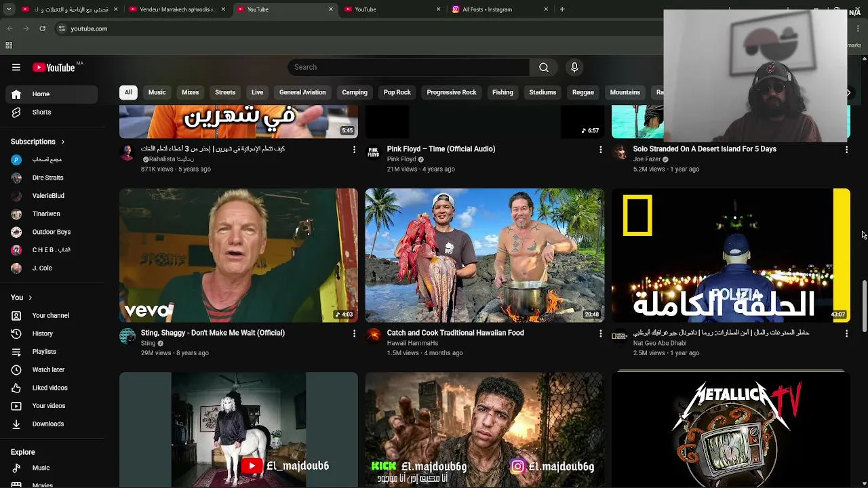Show more category chips with right arrow
868x488 pixels.
click(x=848, y=92)
